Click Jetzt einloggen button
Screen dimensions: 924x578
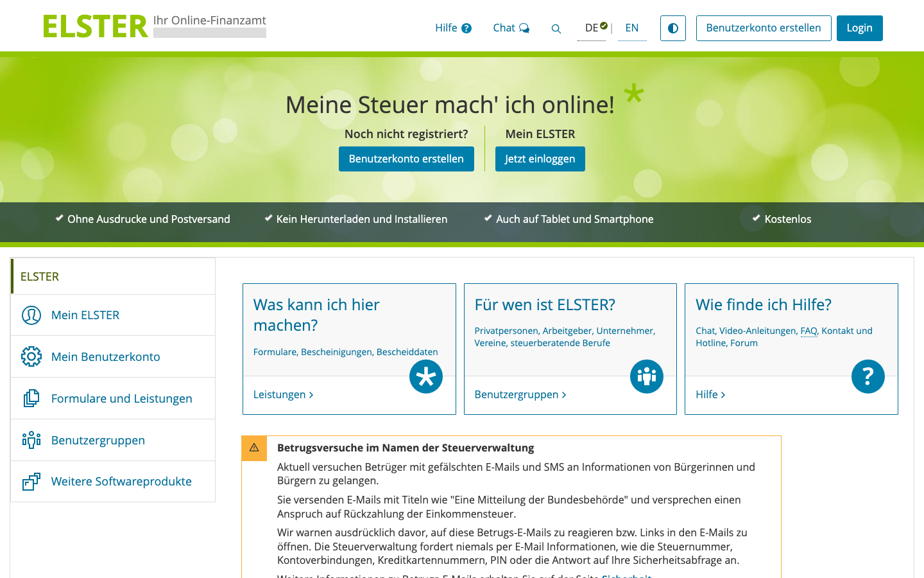click(540, 159)
